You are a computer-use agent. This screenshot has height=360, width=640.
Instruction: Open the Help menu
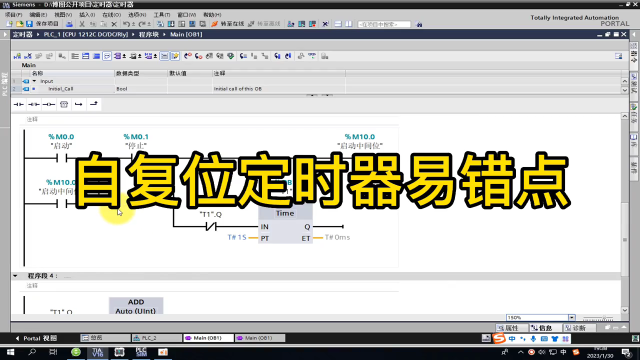212,15
